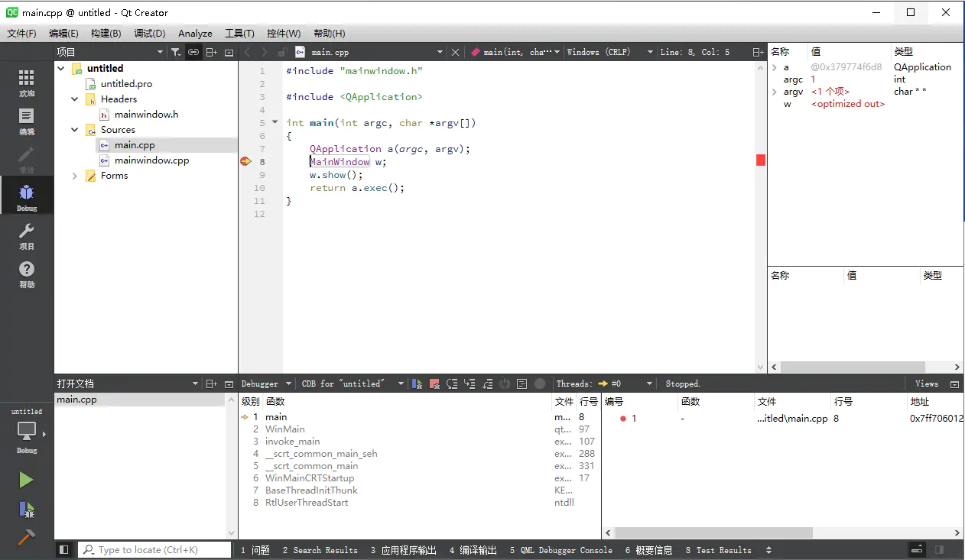Click the filter tree icon in Projects panel

175,52
